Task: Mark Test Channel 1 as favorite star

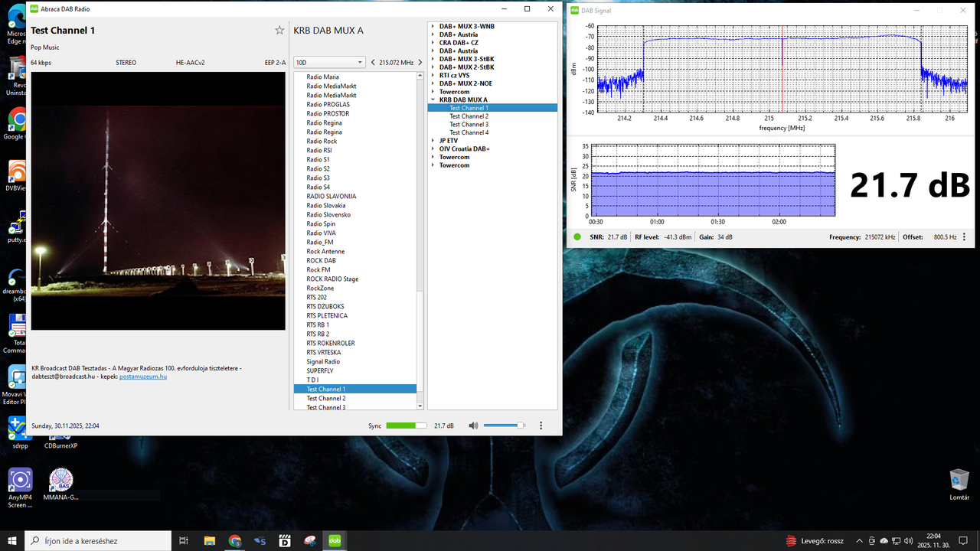Action: pos(279,31)
